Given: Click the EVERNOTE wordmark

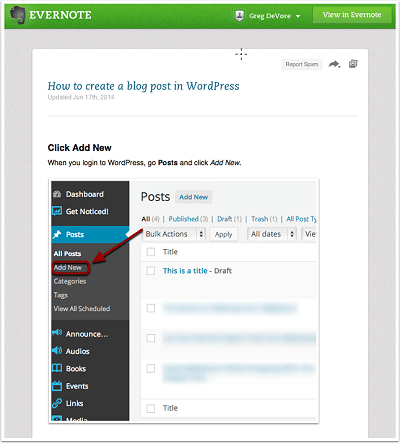Looking at the screenshot, I should tap(60, 15).
